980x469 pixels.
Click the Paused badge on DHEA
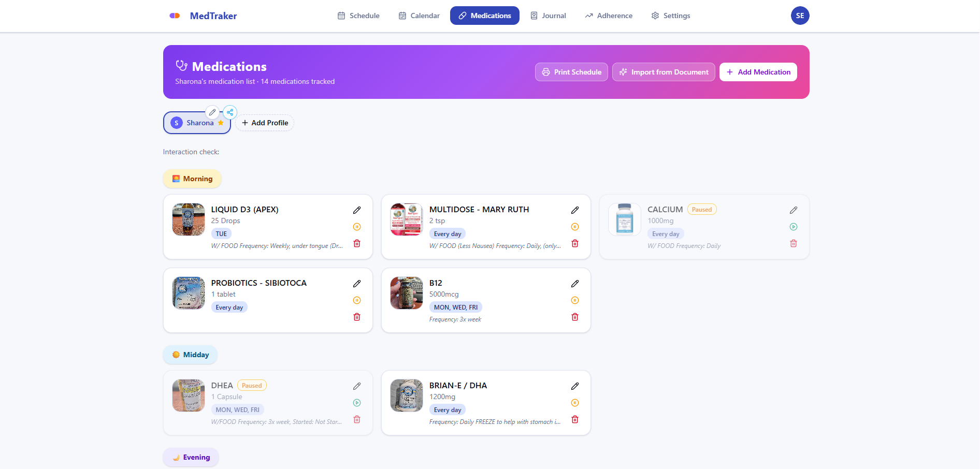[x=252, y=386]
